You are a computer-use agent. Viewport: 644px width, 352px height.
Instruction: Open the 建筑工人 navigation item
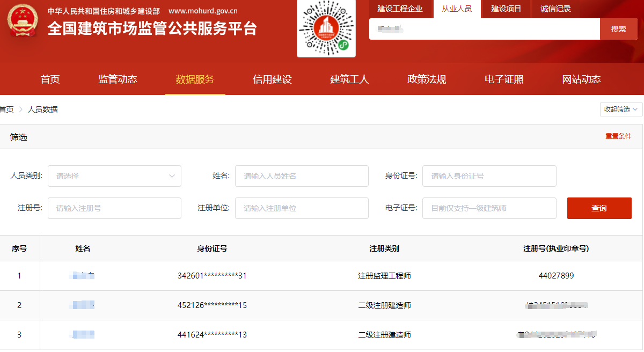tap(349, 79)
